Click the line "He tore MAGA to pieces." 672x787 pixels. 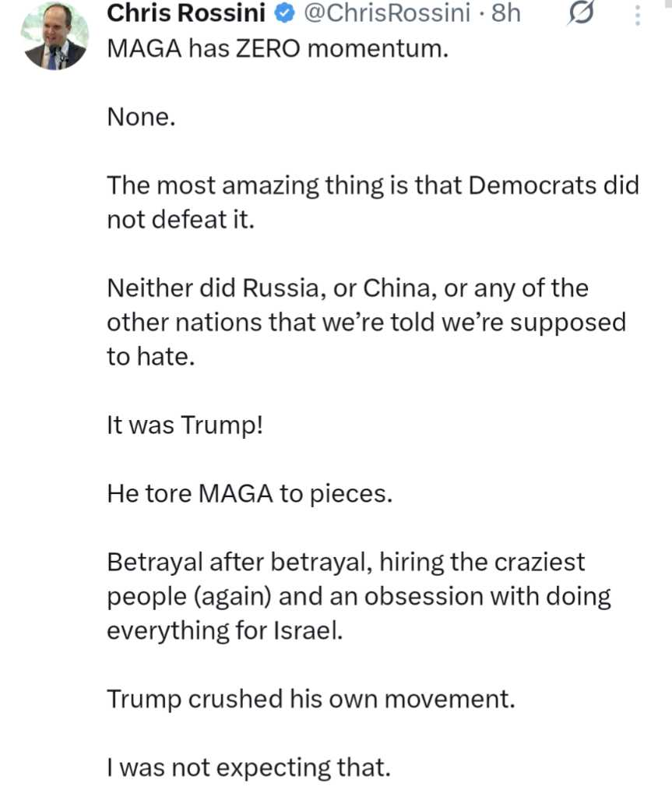(249, 494)
